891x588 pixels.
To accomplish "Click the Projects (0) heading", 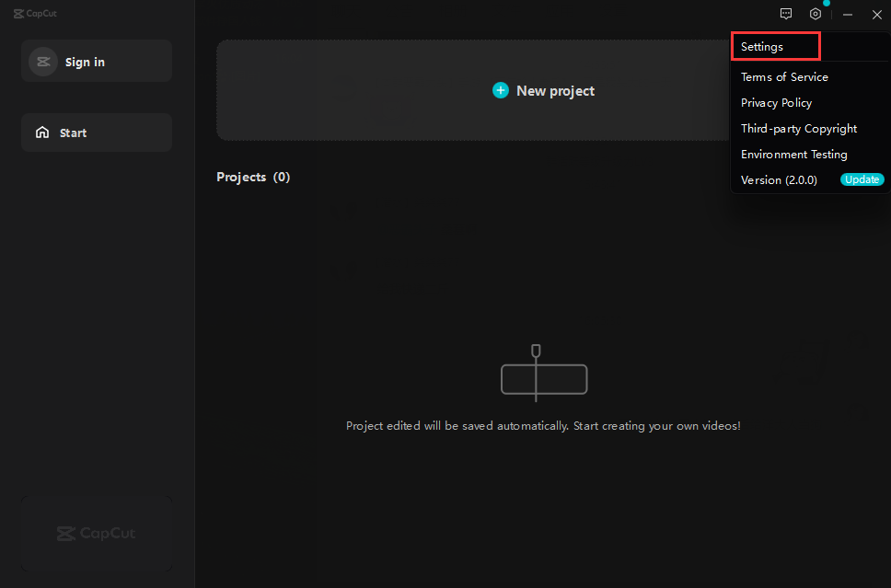I will click(x=253, y=177).
